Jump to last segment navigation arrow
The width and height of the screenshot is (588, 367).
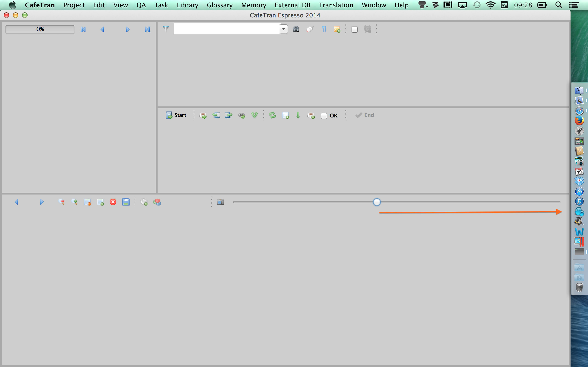tap(147, 30)
